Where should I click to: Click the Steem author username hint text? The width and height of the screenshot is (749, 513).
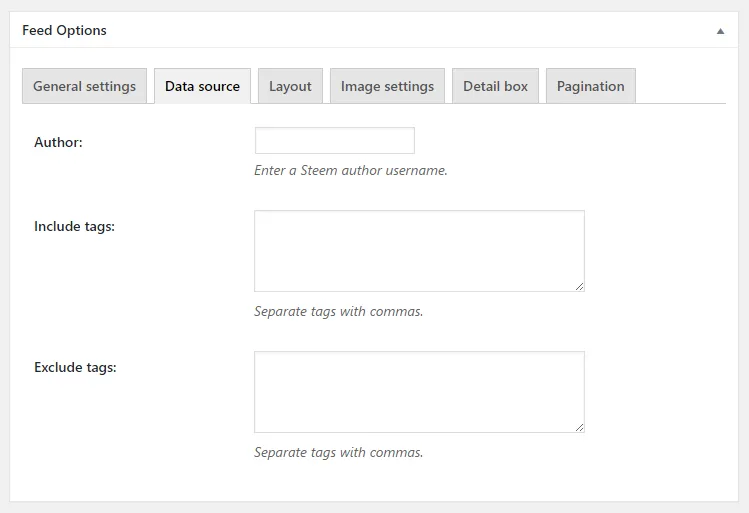tap(351, 171)
